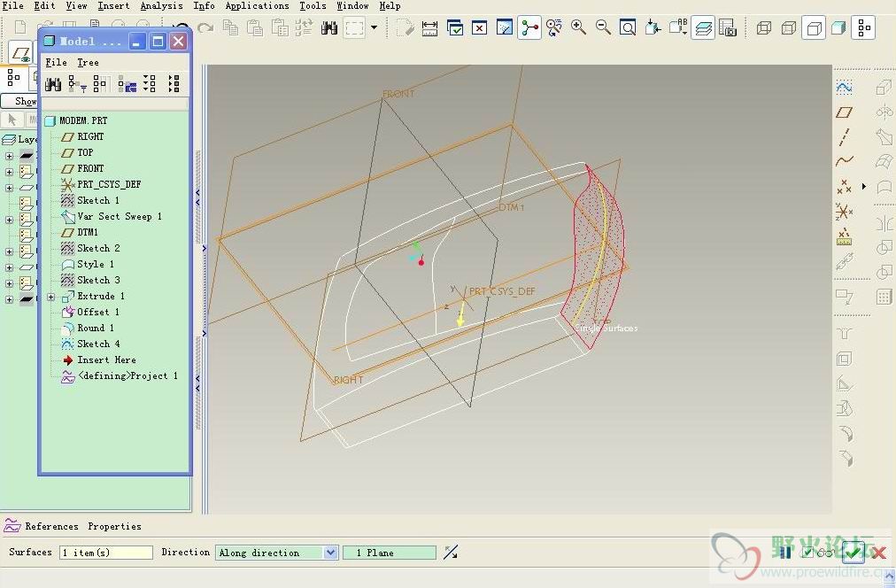Click the datum axis tool in right toolbar
Image resolution: width=896 pixels, height=588 pixels.
coord(845,137)
